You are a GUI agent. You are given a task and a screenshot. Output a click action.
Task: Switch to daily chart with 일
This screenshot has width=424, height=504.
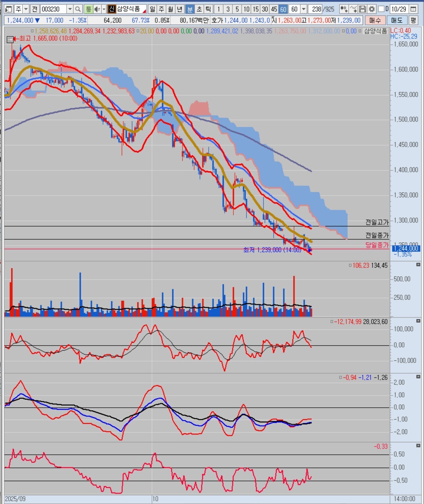pyautogui.click(x=153, y=9)
